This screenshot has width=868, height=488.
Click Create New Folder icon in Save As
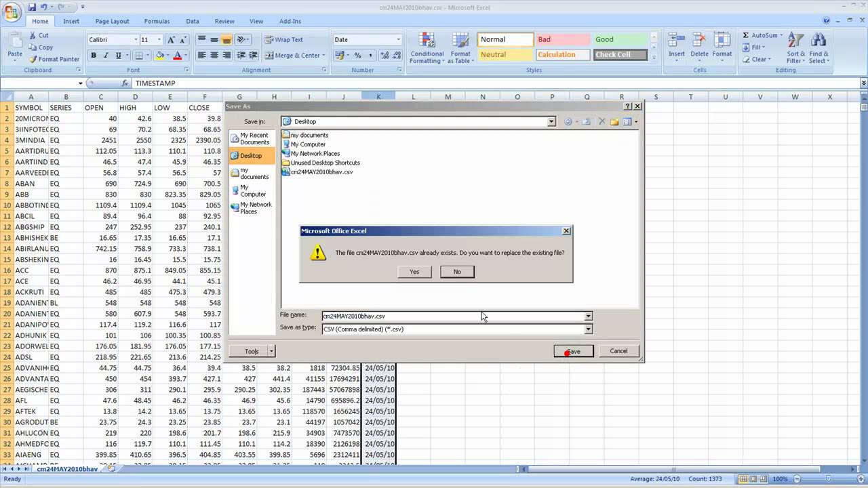(x=614, y=122)
